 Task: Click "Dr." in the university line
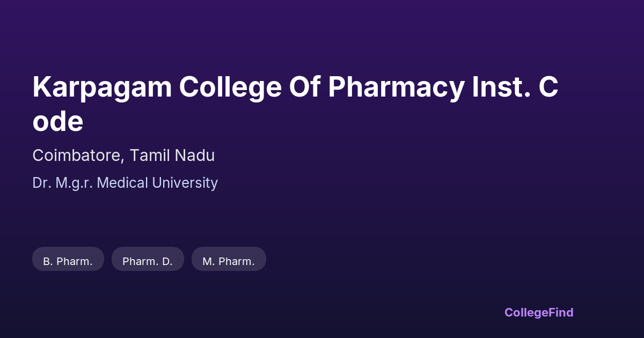pos(41,183)
